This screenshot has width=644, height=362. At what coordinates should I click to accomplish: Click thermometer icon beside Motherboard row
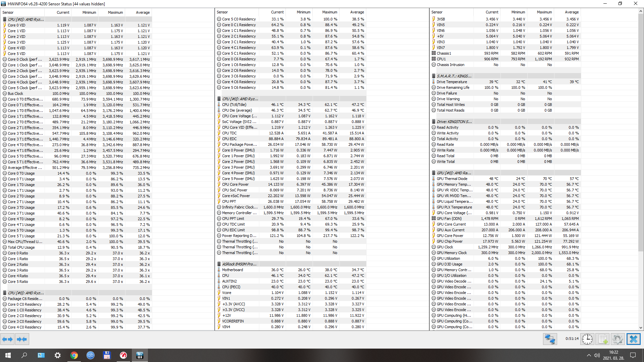pyautogui.click(x=219, y=270)
